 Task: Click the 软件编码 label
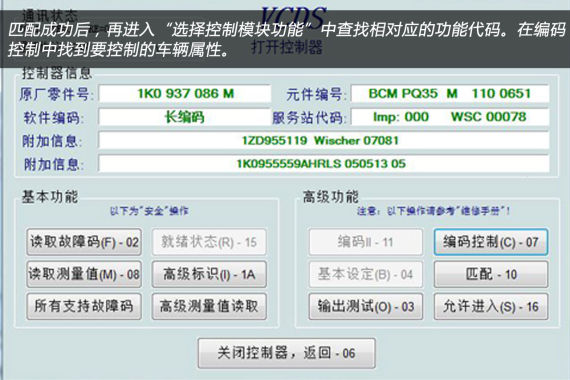(53, 118)
